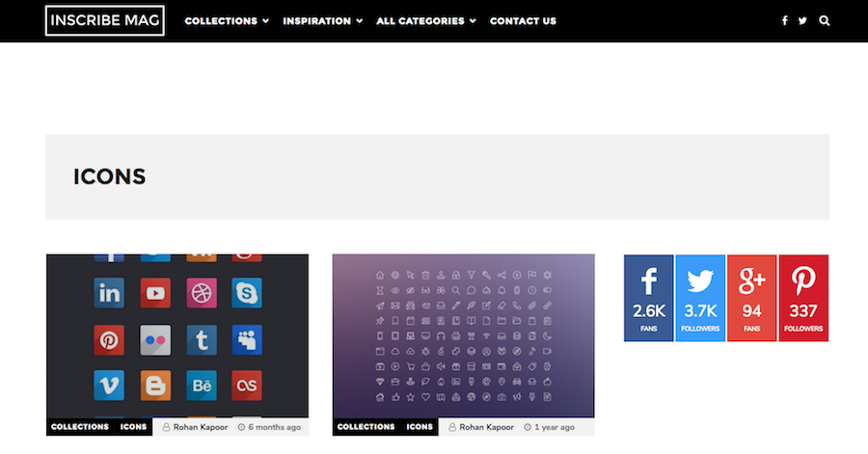The height and width of the screenshot is (454, 868).
Task: Click the Last.fm icon in thumbnail
Action: tap(247, 386)
